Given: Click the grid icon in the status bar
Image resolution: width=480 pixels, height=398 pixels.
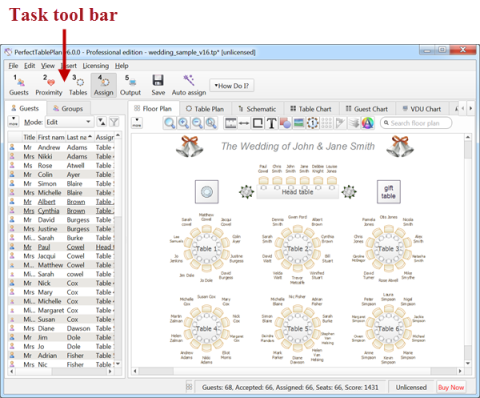Looking at the screenshot, I should 189,387.
